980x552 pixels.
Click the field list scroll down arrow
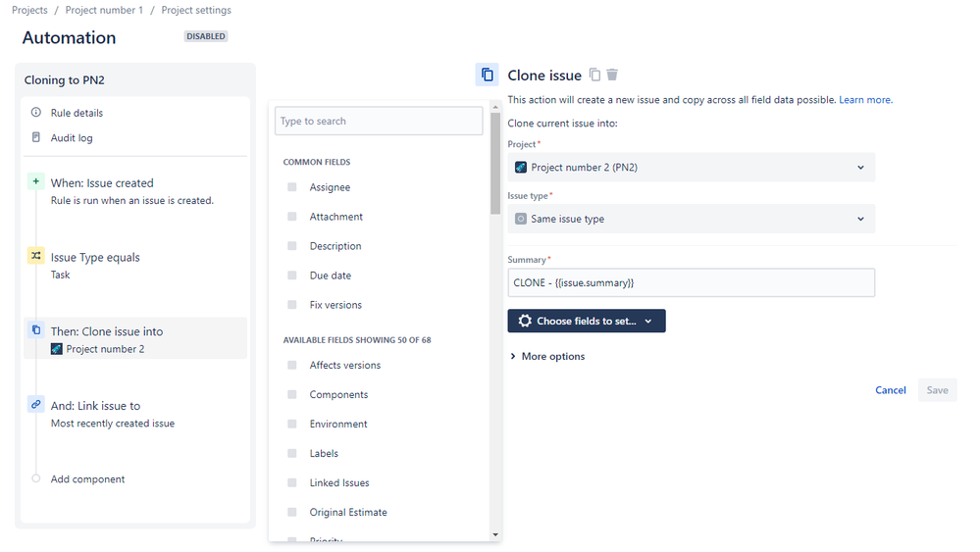tap(495, 535)
